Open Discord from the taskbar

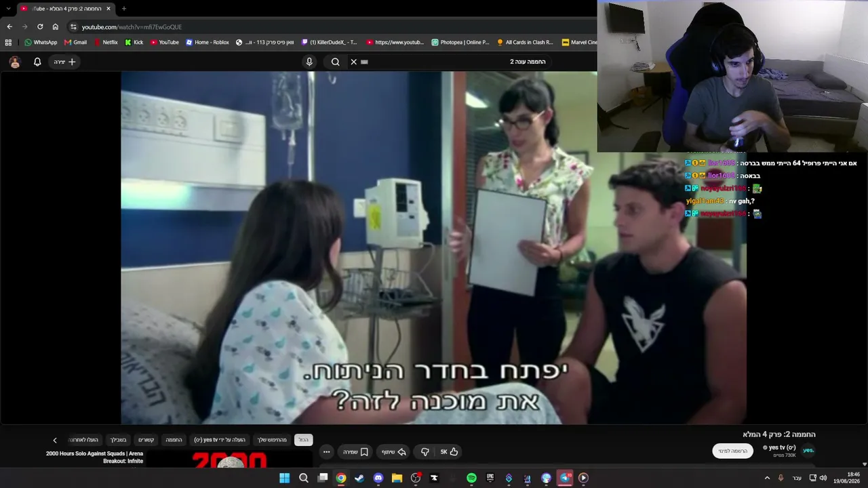378,478
